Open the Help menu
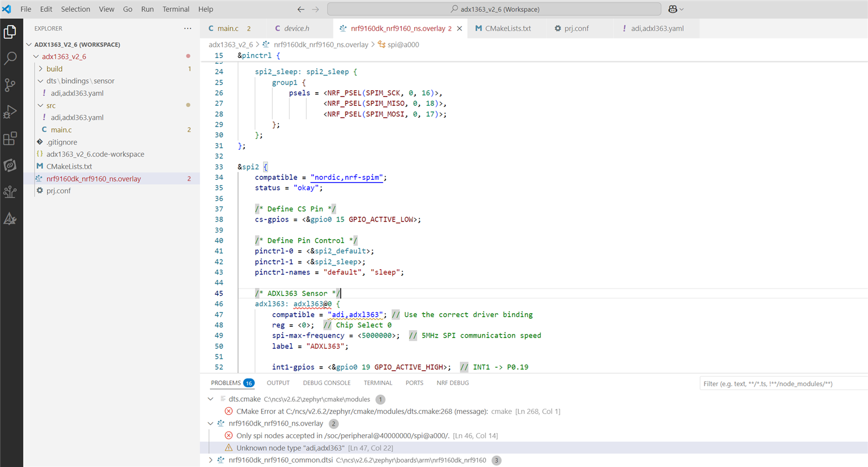 pyautogui.click(x=206, y=9)
